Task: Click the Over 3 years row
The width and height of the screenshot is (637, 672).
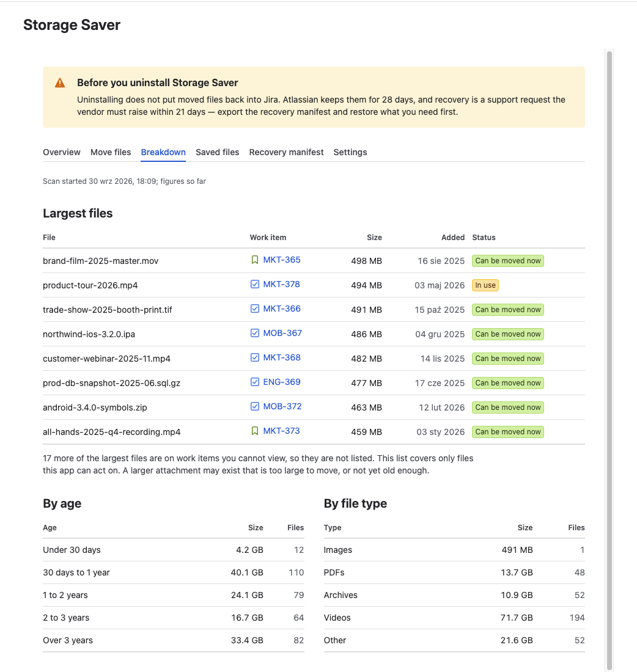Action: coord(173,641)
